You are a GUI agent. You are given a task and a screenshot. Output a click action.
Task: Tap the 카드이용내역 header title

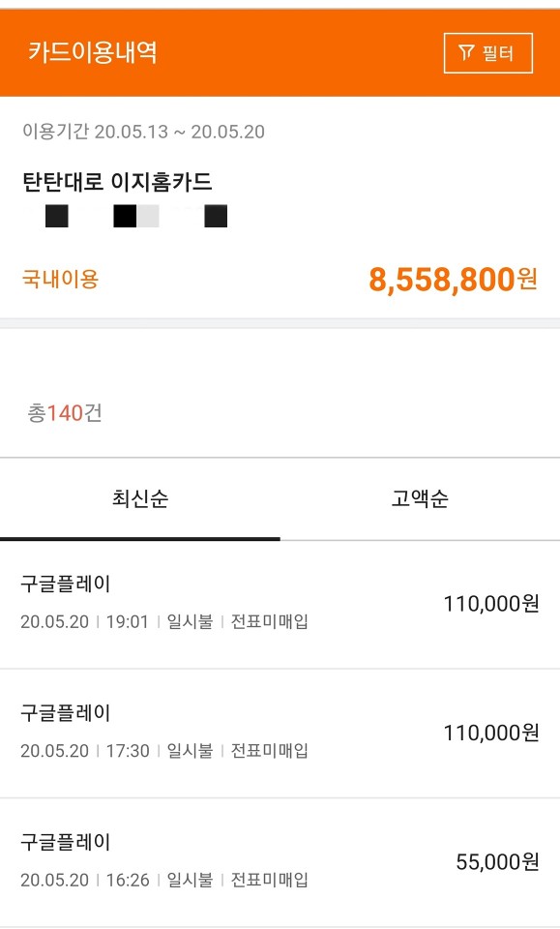pyautogui.click(x=92, y=52)
